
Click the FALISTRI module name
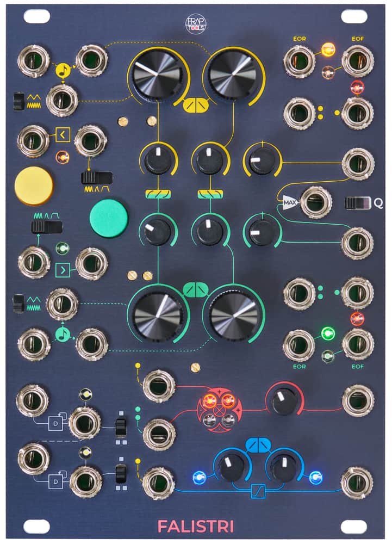196,526
